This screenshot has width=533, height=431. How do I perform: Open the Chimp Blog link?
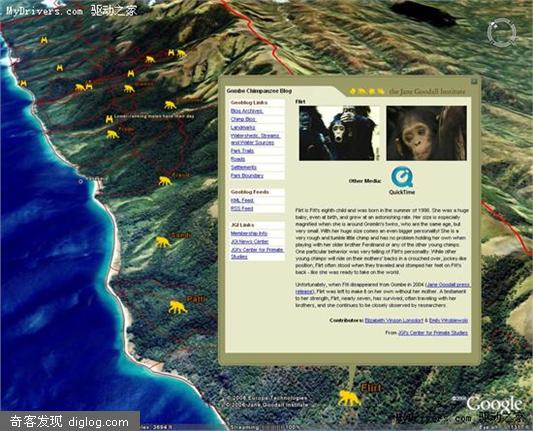click(x=243, y=119)
